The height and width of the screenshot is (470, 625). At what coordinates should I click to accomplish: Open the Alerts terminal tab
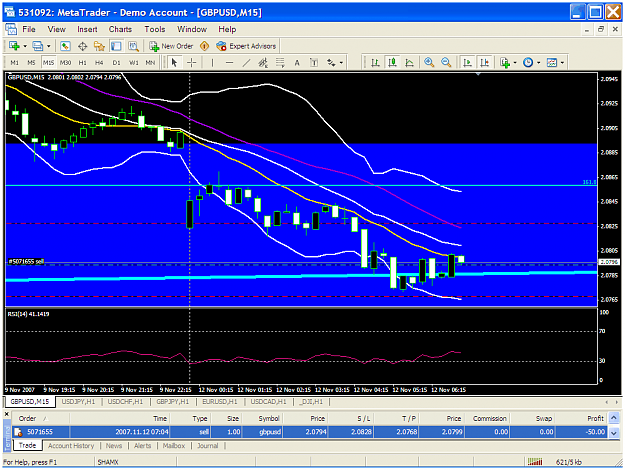point(143,446)
